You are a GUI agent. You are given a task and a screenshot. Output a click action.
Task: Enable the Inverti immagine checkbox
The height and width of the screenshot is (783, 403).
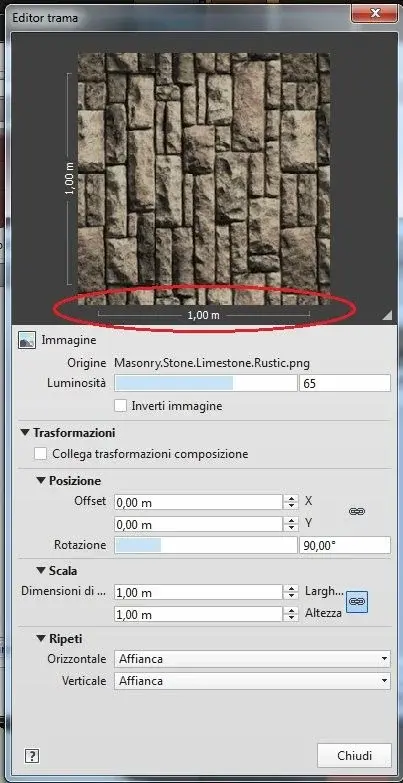(120, 405)
